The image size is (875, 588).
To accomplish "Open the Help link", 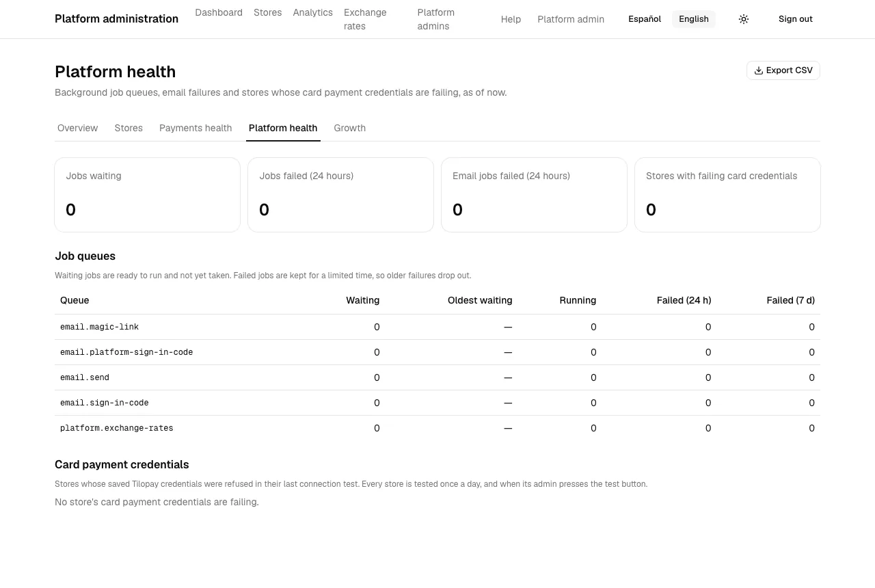I will coord(511,19).
